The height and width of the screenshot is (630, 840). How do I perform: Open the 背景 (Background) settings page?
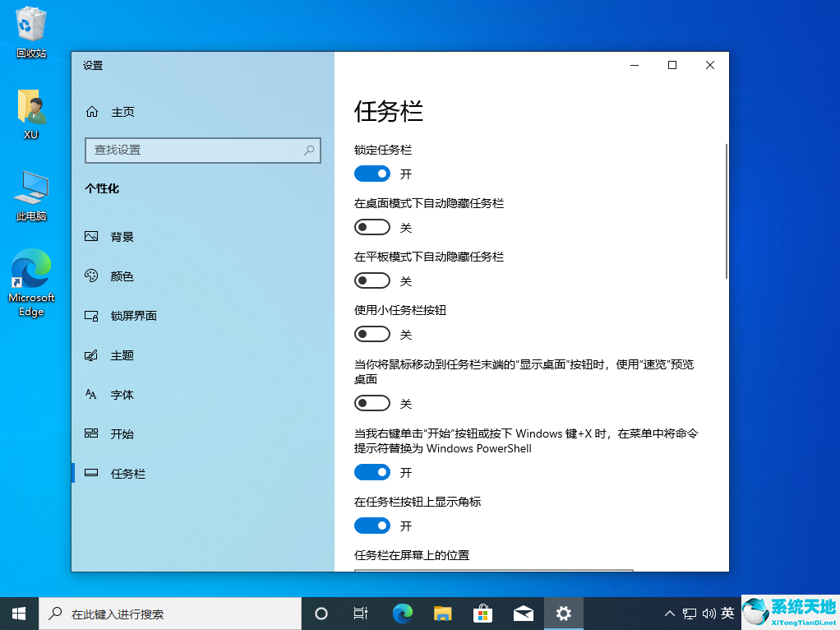(121, 236)
